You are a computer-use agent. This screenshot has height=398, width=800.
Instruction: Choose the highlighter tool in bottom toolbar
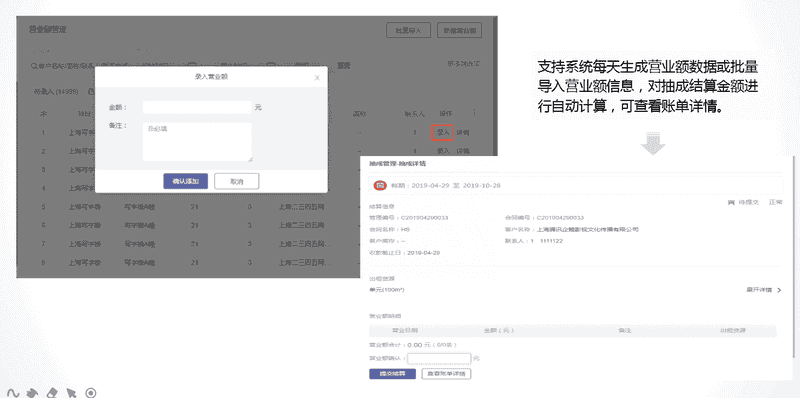click(32, 393)
